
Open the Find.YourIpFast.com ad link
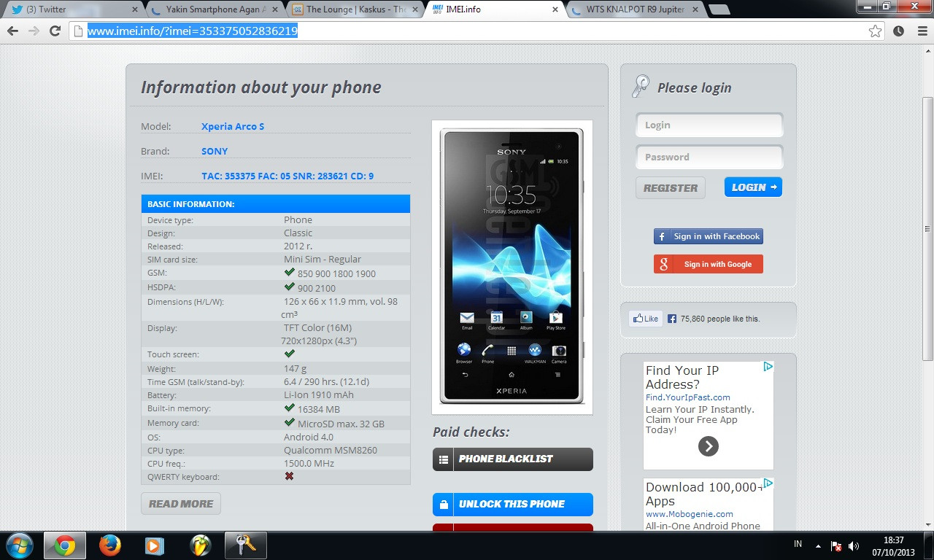pos(687,397)
